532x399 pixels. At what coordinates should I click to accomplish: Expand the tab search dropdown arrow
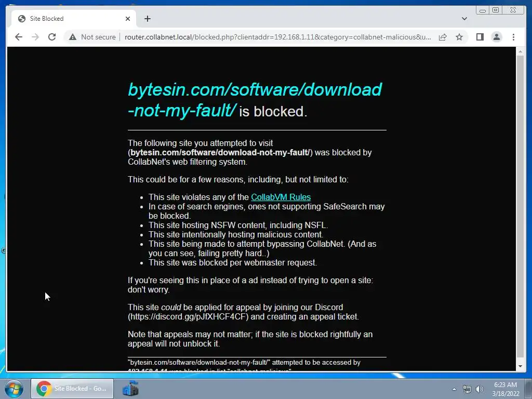point(464,19)
